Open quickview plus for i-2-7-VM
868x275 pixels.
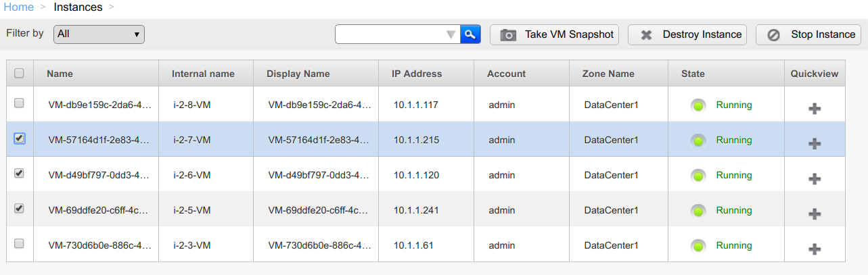click(815, 143)
